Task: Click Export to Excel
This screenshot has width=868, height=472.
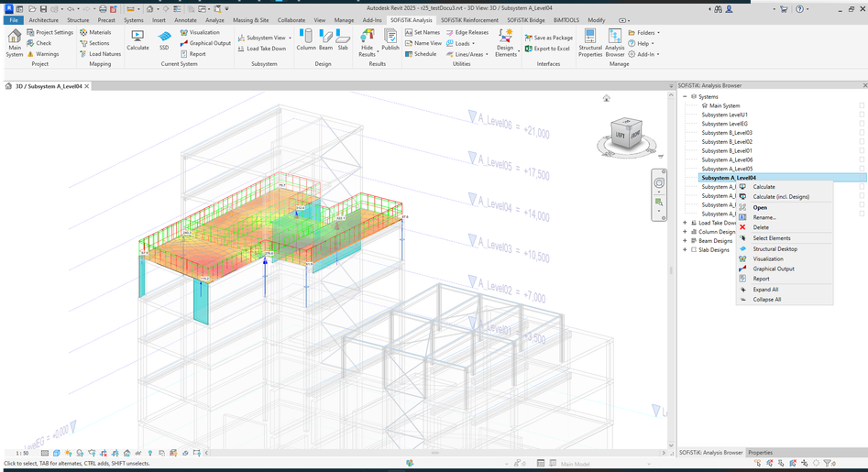Action: [x=547, y=49]
